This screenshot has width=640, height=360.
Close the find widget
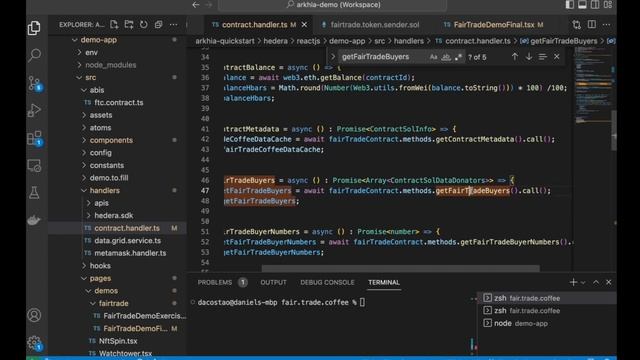coord(556,57)
